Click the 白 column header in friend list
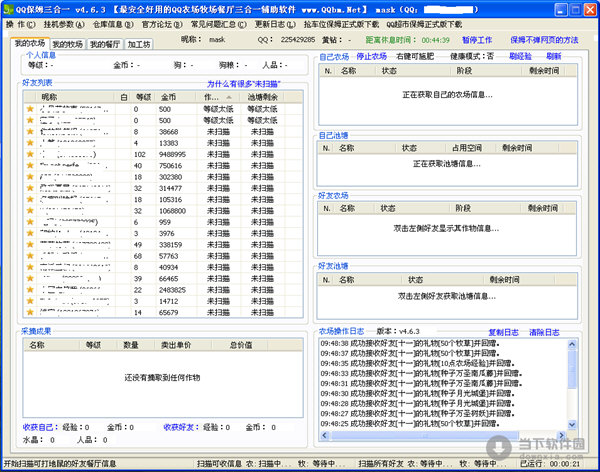 (x=123, y=97)
